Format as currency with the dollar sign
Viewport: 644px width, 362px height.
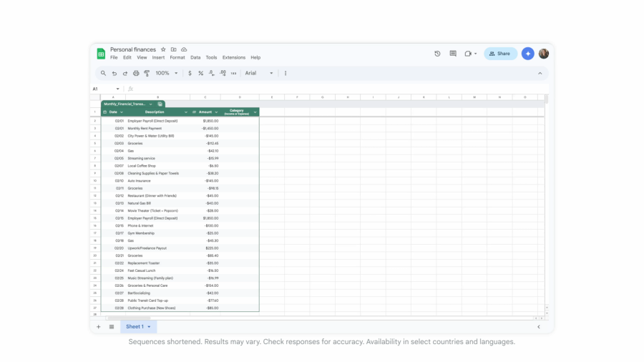190,73
